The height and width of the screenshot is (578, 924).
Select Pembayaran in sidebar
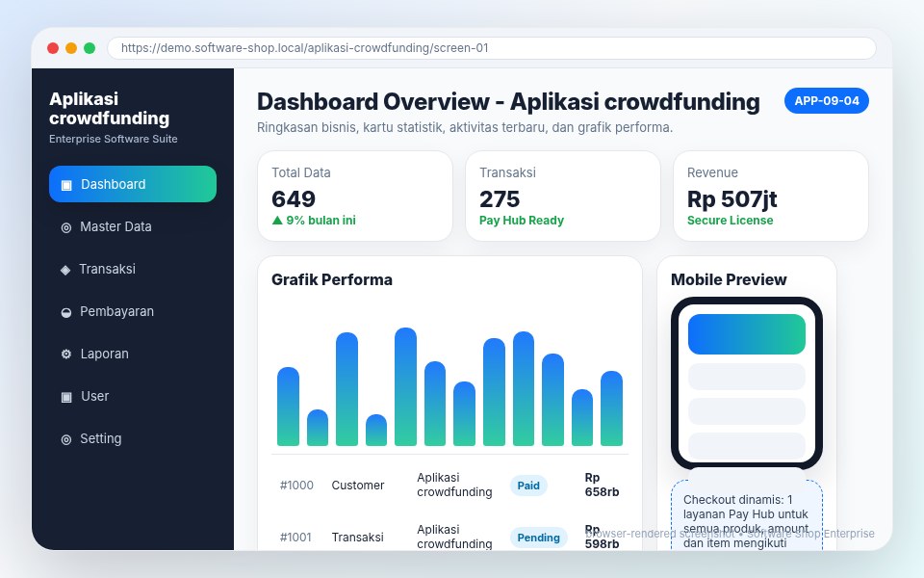point(133,311)
